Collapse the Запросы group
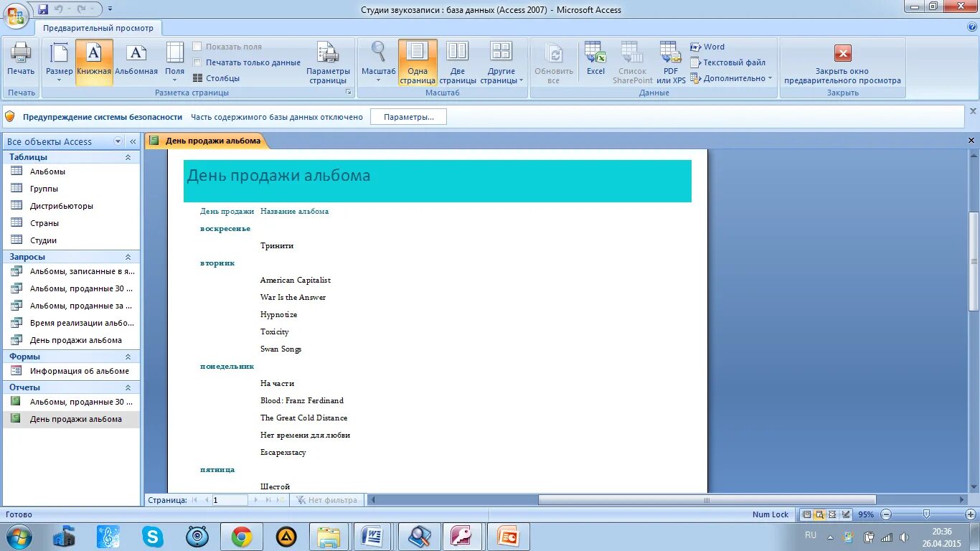 click(x=128, y=257)
